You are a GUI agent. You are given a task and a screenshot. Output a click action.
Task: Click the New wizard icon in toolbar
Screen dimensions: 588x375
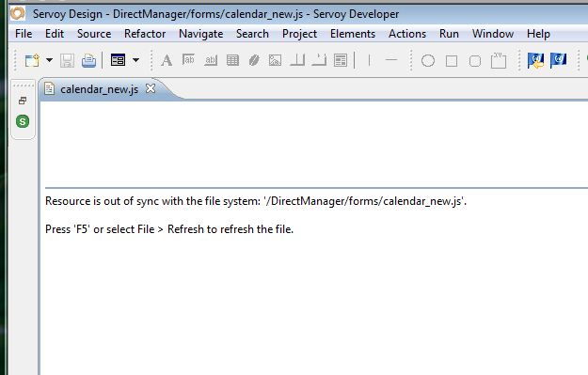click(32, 60)
